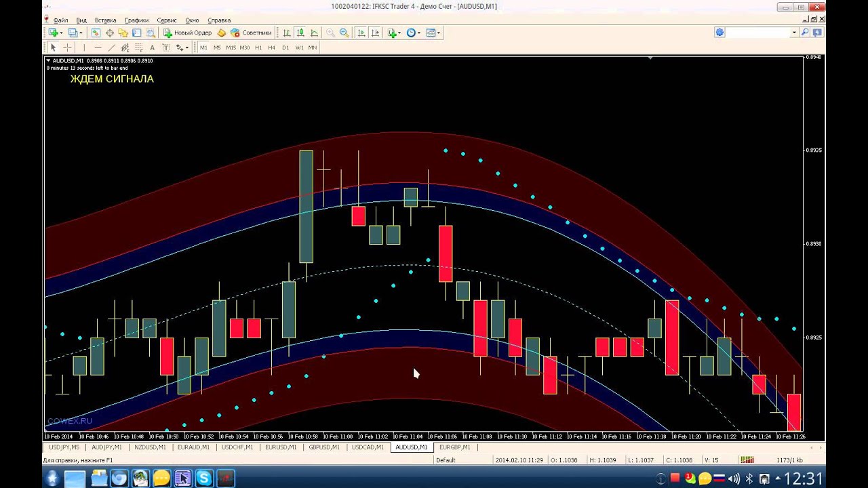Switch chart to candlesticks mode

(300, 33)
